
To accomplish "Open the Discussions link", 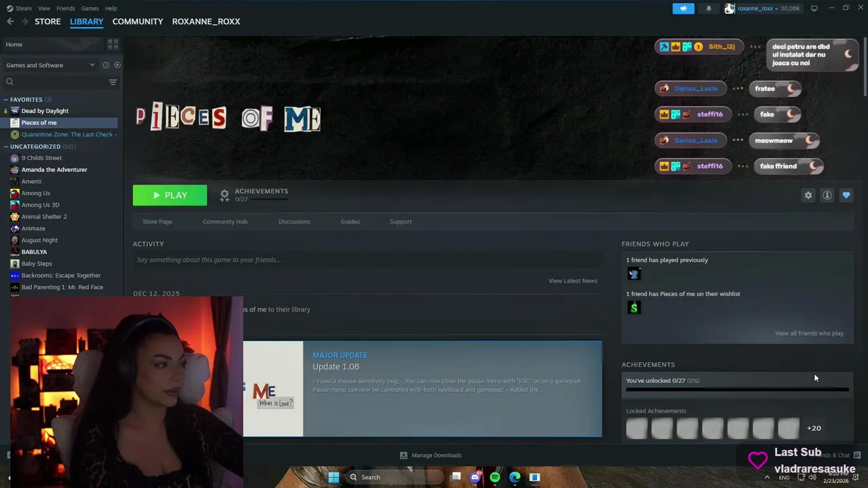I will (x=294, y=222).
